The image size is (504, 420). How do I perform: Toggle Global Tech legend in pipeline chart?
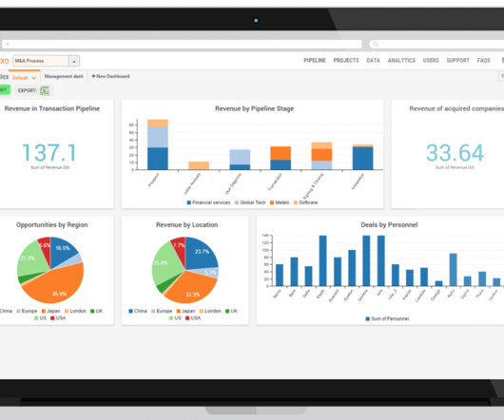click(x=250, y=202)
